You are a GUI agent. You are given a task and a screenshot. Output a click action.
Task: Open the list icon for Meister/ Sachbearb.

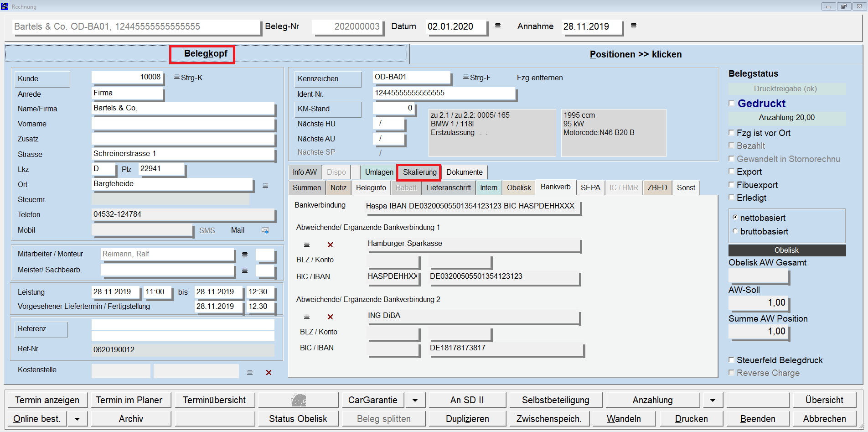coord(245,270)
